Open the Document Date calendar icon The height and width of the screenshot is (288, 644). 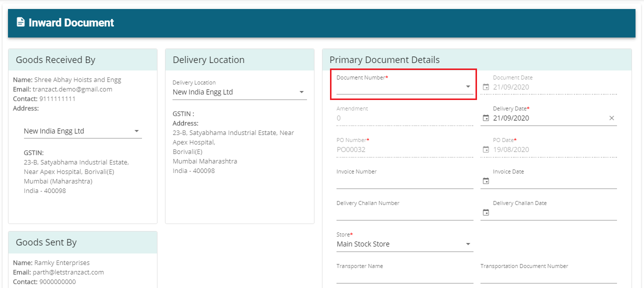(485, 87)
